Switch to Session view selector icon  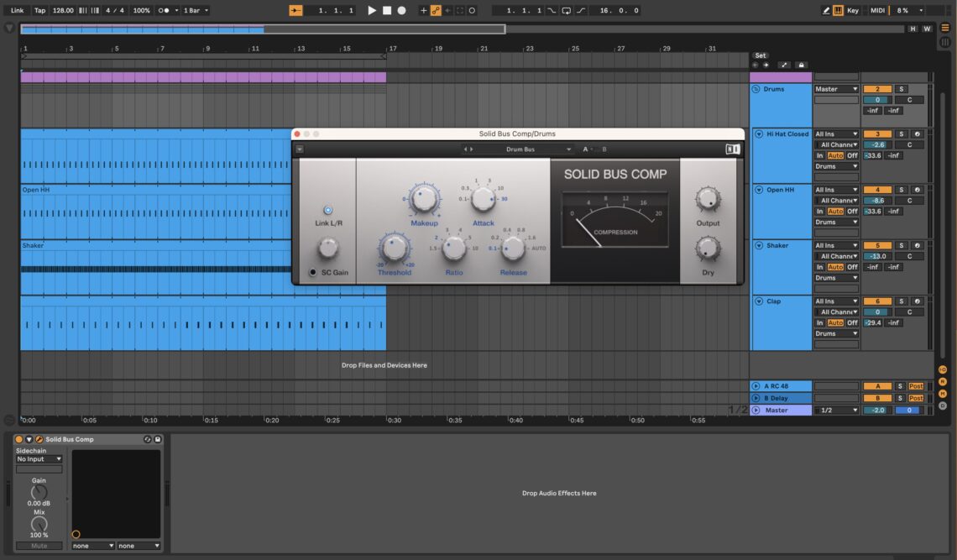click(945, 41)
